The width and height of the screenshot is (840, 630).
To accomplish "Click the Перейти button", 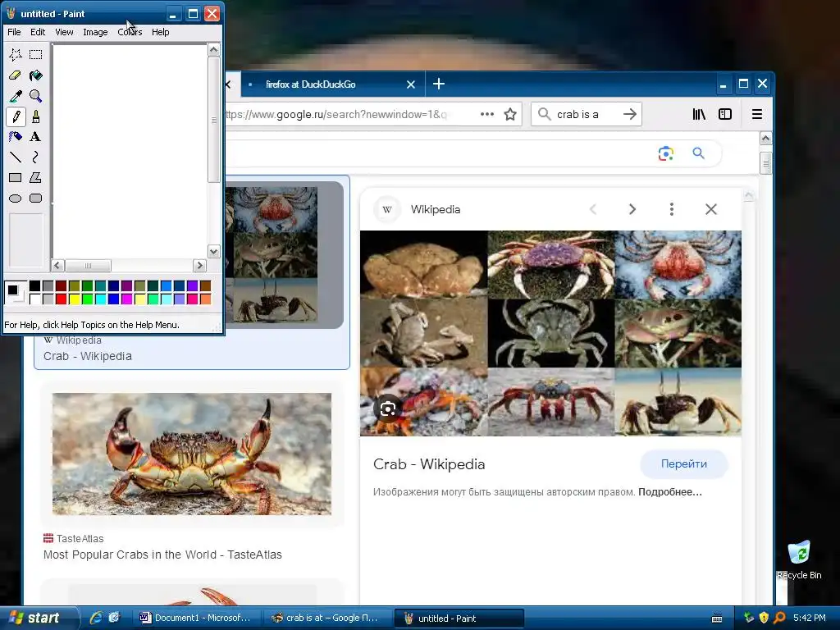I will point(684,464).
